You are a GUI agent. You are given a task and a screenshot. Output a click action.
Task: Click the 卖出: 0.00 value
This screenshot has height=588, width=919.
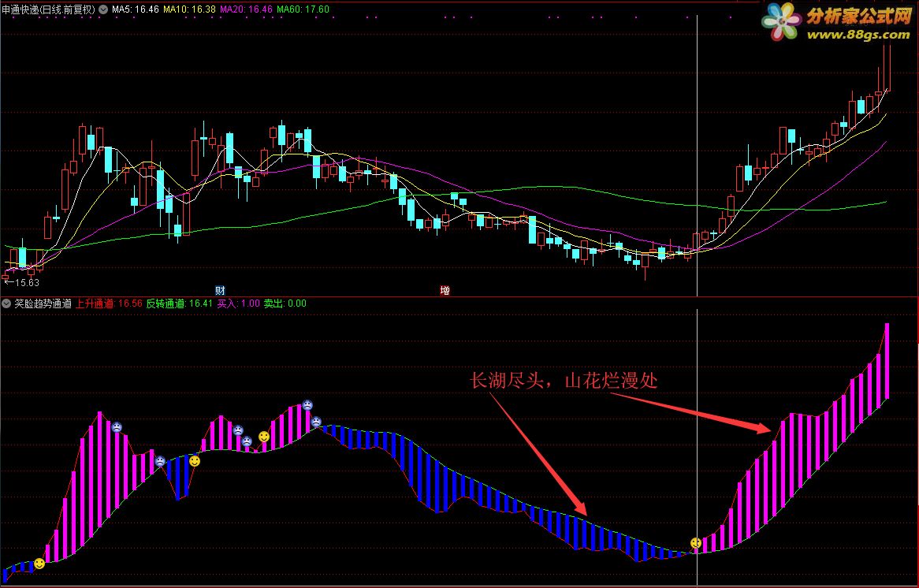click(x=285, y=303)
